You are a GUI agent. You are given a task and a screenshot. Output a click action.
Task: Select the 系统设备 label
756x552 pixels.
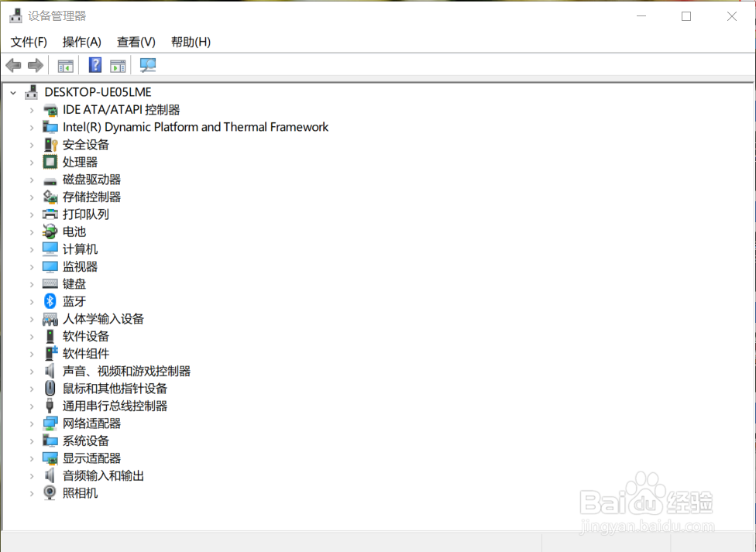click(x=86, y=441)
